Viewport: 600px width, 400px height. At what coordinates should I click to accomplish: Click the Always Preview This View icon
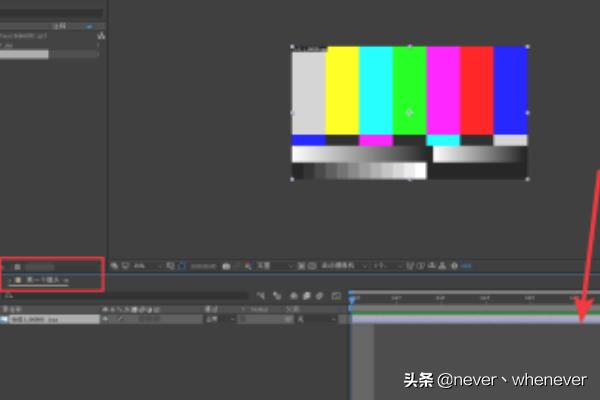point(115,266)
